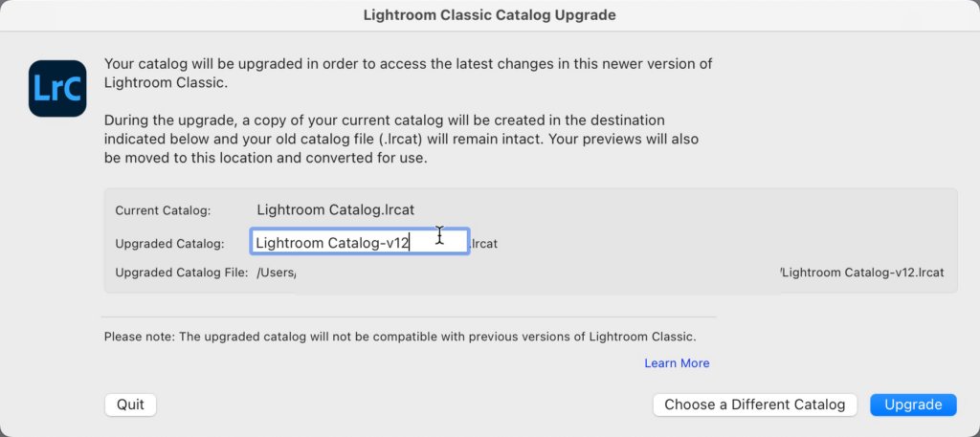
Task: Click the dialog title Lightroom Classic Catalog Upgrade
Action: click(489, 15)
